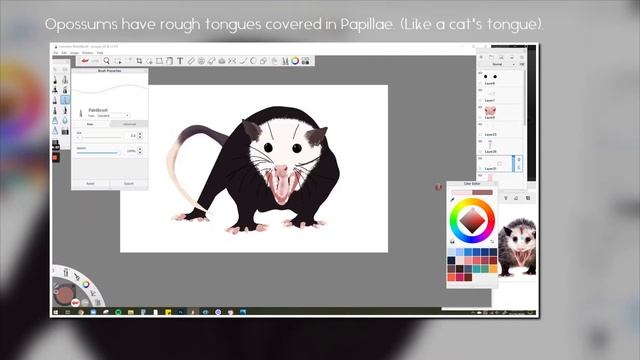Select the brush highlighted blue in Brush Palette
640x360 pixels.
click(65, 100)
